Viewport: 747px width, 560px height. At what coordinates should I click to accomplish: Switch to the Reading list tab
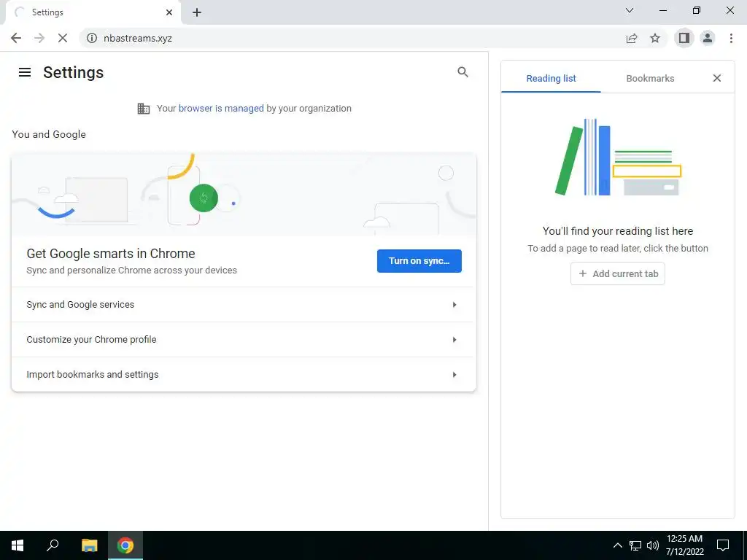click(x=551, y=78)
